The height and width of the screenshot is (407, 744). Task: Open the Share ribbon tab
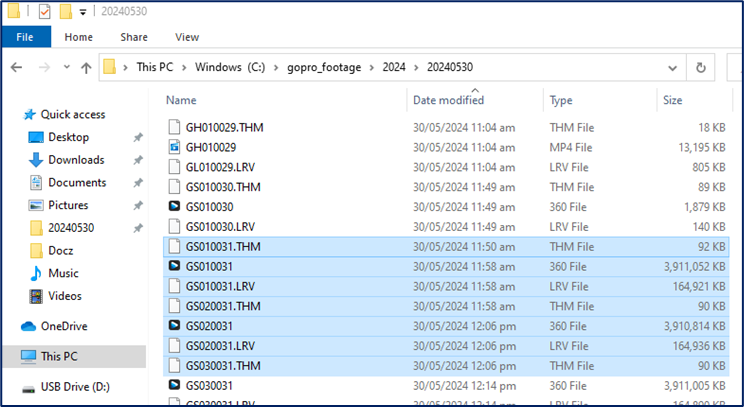tap(134, 37)
